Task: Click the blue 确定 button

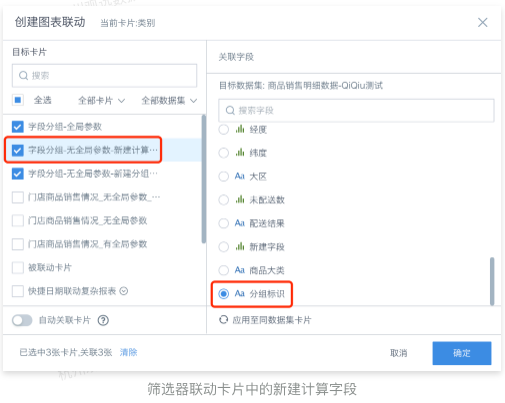Action: pos(462,353)
